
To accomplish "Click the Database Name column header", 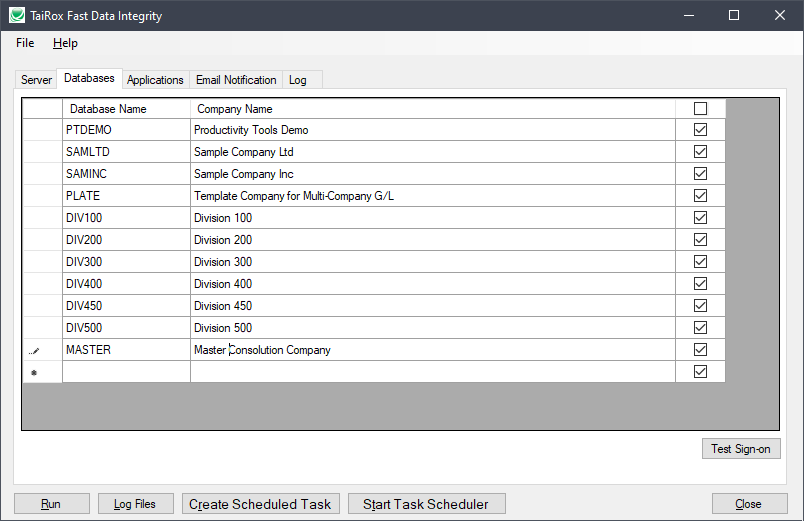I will click(x=126, y=109).
